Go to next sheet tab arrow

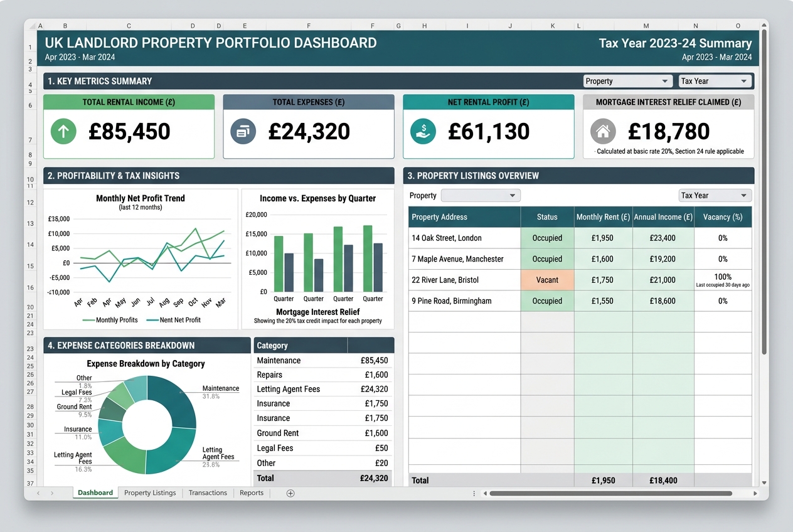point(51,493)
